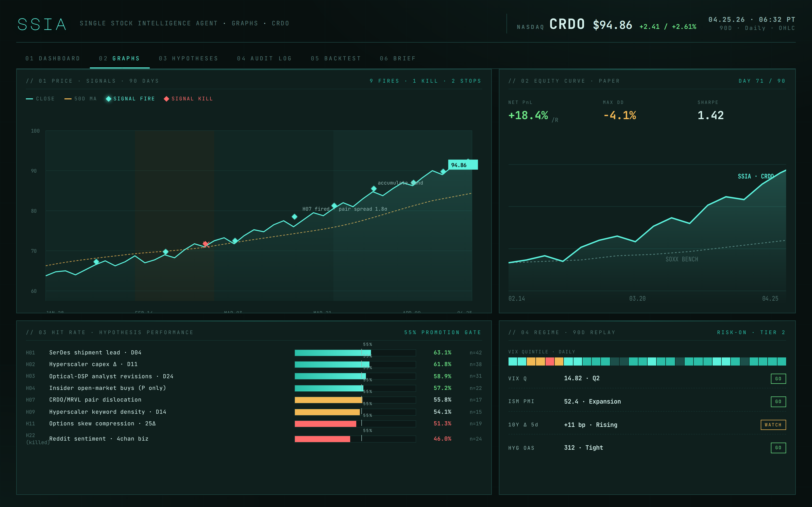Click the SSIA logo
Viewport: 812px width, 507px height.
[x=42, y=24]
